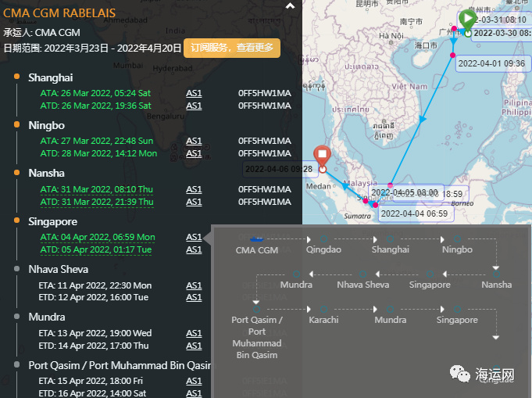Open AS1 link for Mundra ETD row
Image resolution: width=532 pixels, height=398 pixels.
tap(194, 346)
